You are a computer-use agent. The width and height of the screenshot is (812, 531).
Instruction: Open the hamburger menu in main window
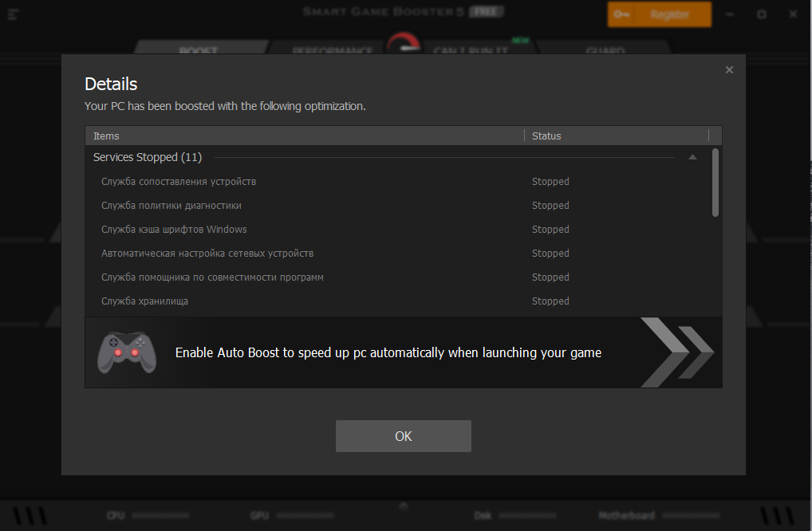tap(14, 14)
